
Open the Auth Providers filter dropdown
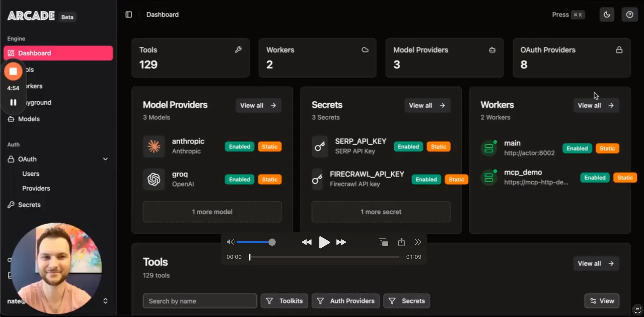(x=346, y=301)
